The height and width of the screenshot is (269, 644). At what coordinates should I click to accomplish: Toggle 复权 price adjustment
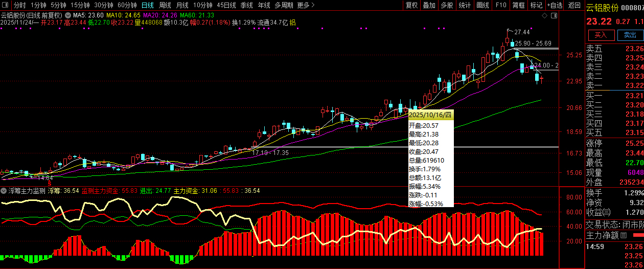pos(411,5)
